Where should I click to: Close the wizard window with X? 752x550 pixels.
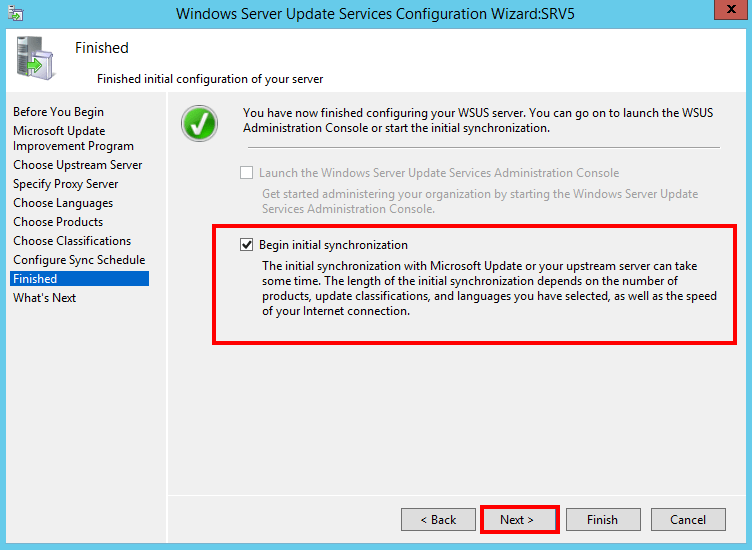[731, 9]
